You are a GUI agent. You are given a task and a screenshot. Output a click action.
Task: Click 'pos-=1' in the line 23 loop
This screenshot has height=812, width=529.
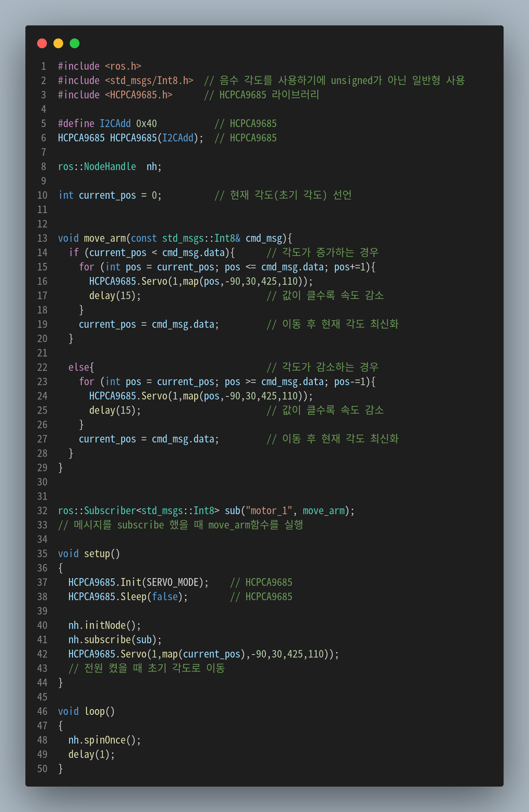350,382
